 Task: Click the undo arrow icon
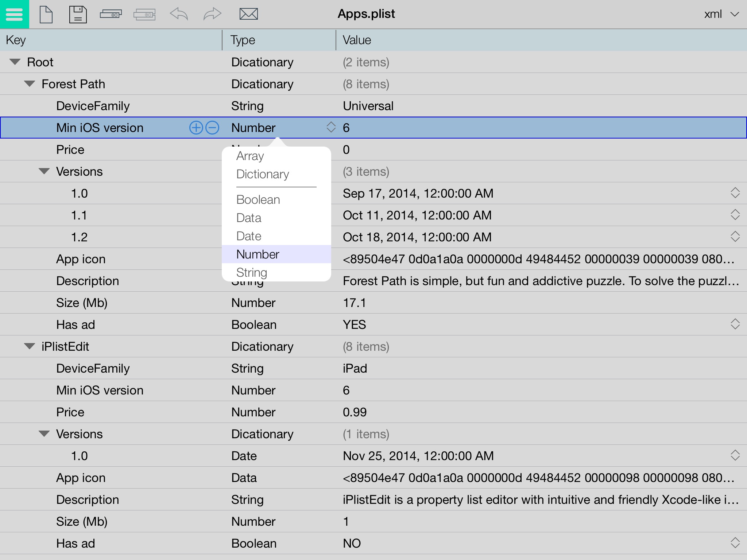(179, 14)
